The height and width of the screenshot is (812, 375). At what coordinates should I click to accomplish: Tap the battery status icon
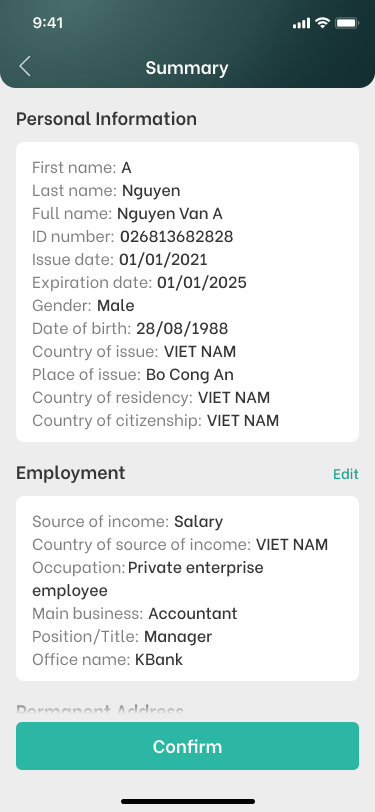coord(347,23)
